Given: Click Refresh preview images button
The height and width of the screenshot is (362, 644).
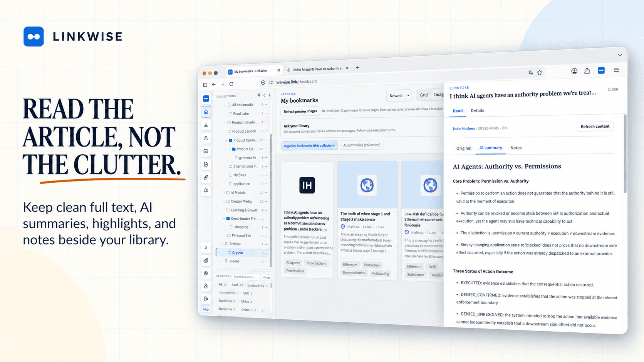Looking at the screenshot, I should [300, 112].
